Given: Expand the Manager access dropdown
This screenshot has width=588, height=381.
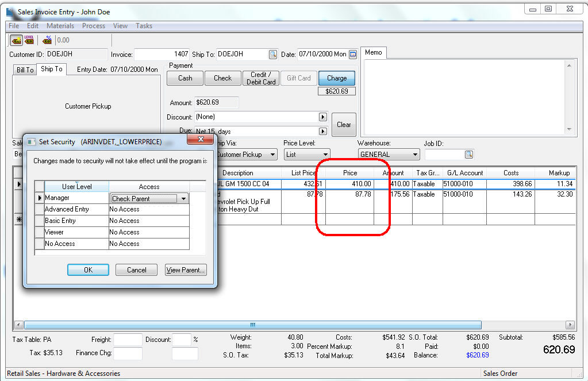Looking at the screenshot, I should (183, 198).
